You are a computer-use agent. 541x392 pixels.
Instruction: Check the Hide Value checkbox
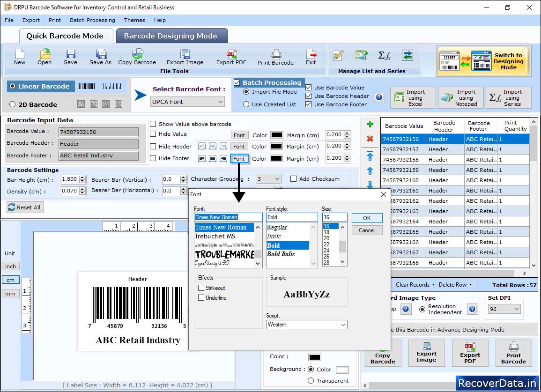click(153, 134)
